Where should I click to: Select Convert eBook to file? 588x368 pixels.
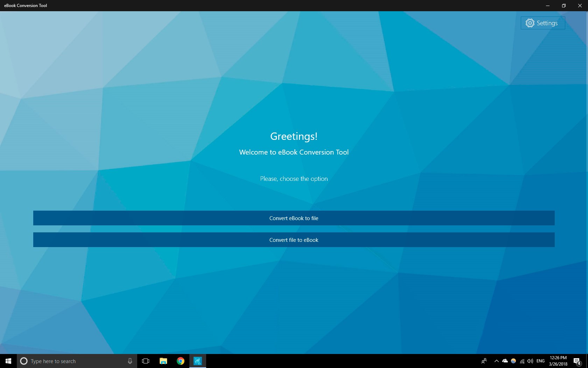tap(294, 218)
